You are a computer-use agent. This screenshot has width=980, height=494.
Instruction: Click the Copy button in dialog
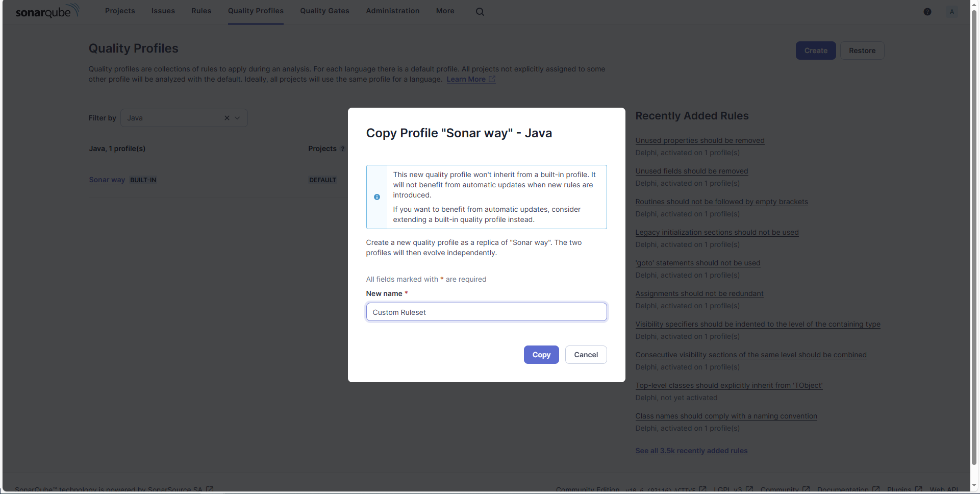pos(541,355)
